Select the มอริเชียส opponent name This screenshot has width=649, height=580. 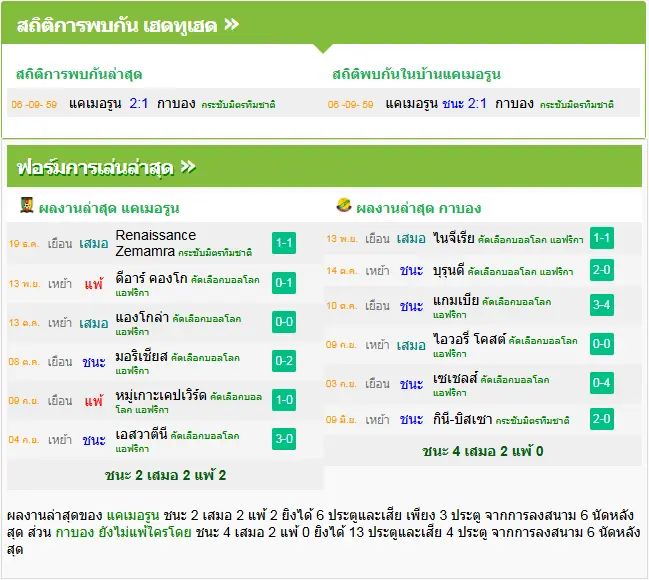(x=141, y=356)
